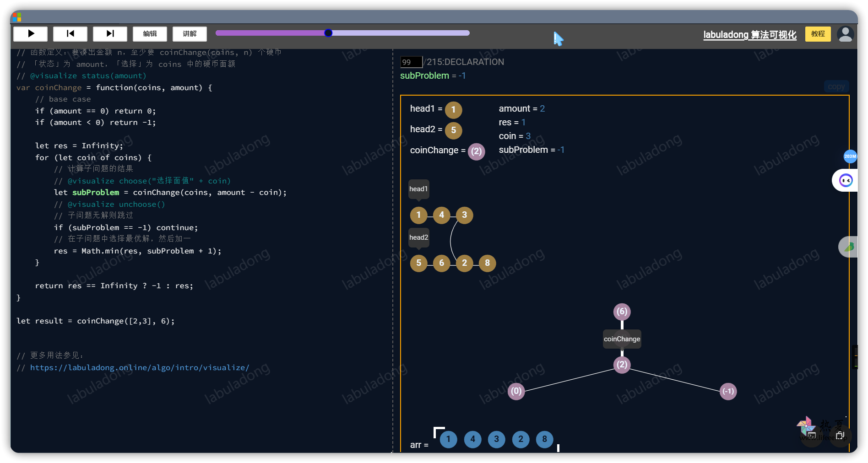Select linked-list node 3 in the head1 list

pyautogui.click(x=464, y=215)
